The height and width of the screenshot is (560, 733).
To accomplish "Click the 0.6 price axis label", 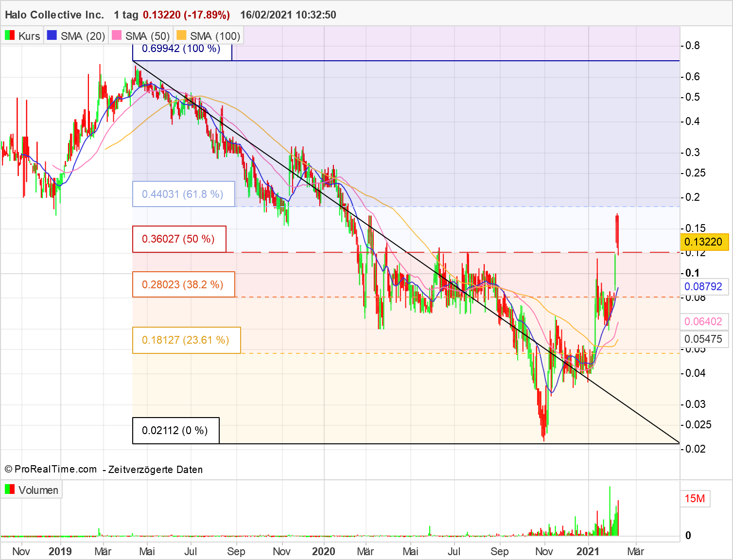I will click(693, 76).
